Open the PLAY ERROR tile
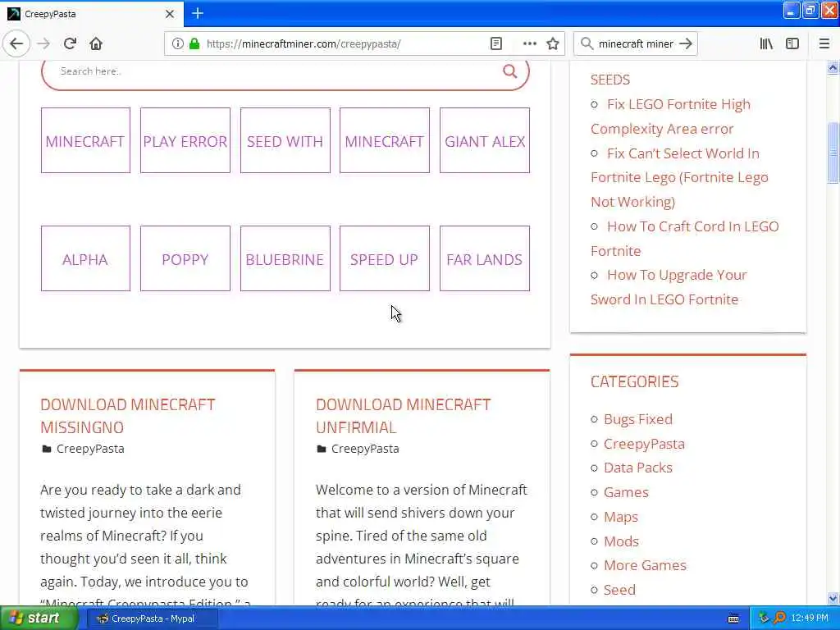The width and height of the screenshot is (840, 630). click(x=185, y=140)
